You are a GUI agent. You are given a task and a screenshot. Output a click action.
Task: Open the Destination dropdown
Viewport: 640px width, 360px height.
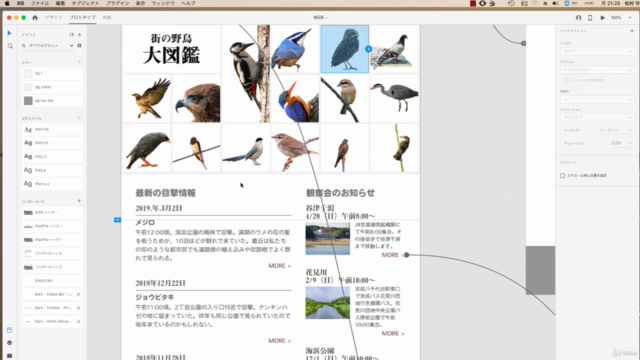[597, 99]
